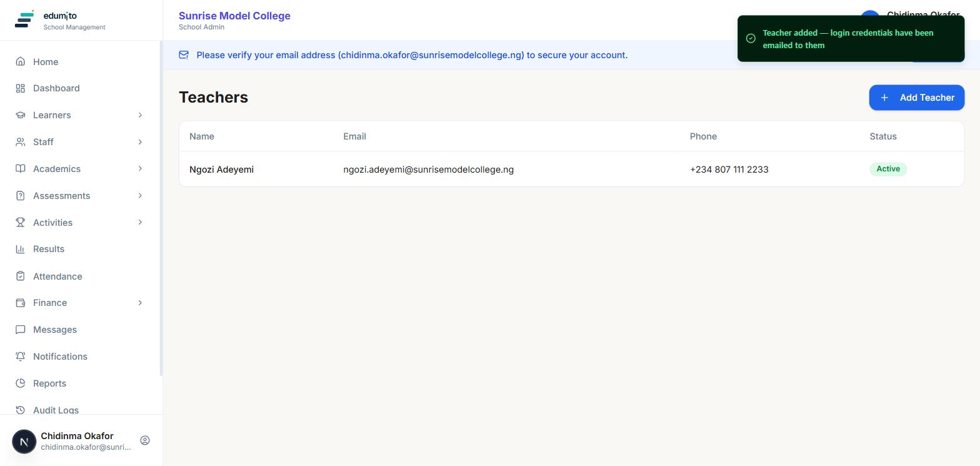Viewport: 980px width, 466px height.
Task: Click the Name column header
Action: click(202, 136)
